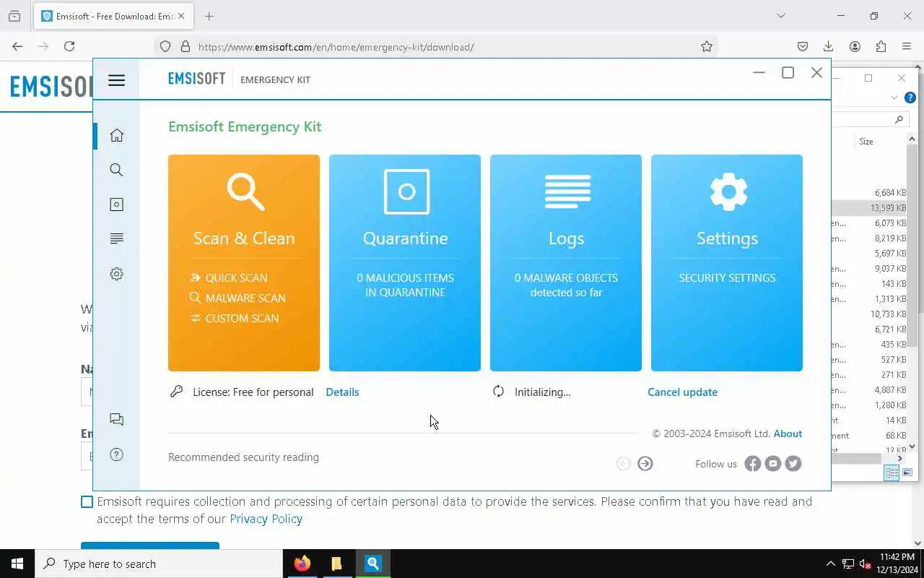Open the volume tray icon
Image resolution: width=924 pixels, height=578 pixels.
[865, 564]
